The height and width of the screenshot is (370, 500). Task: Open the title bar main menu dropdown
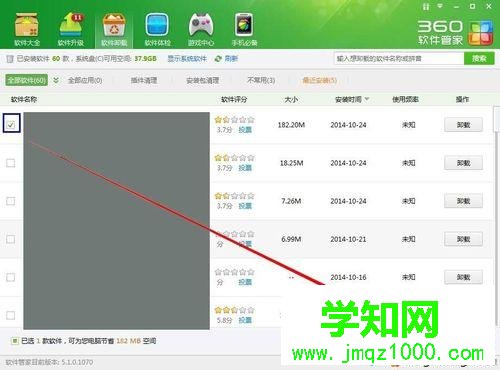click(x=440, y=6)
